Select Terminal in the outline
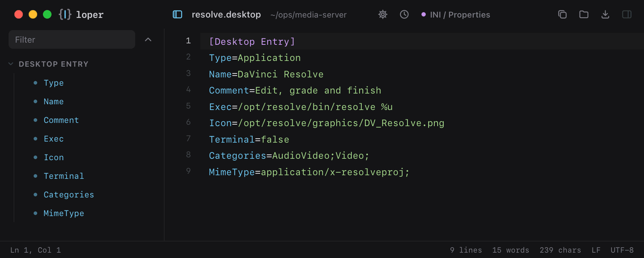This screenshot has height=258, width=644. [x=64, y=176]
